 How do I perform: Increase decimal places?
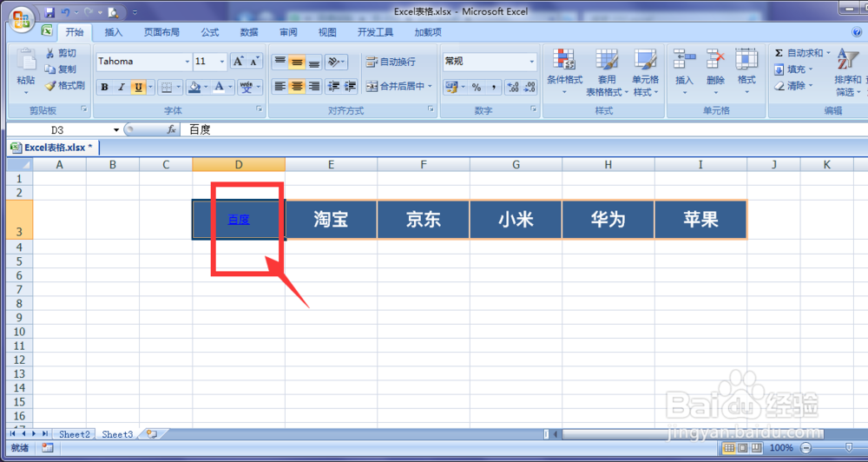(513, 87)
